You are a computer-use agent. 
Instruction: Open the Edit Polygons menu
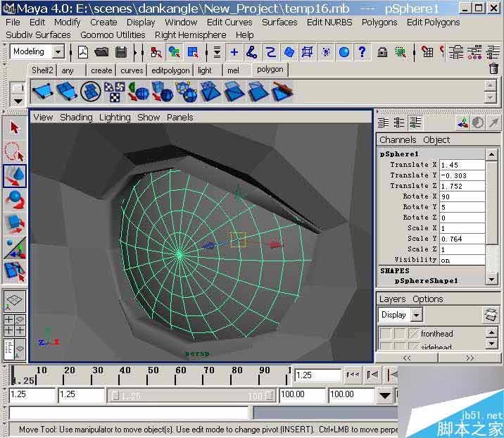click(433, 23)
